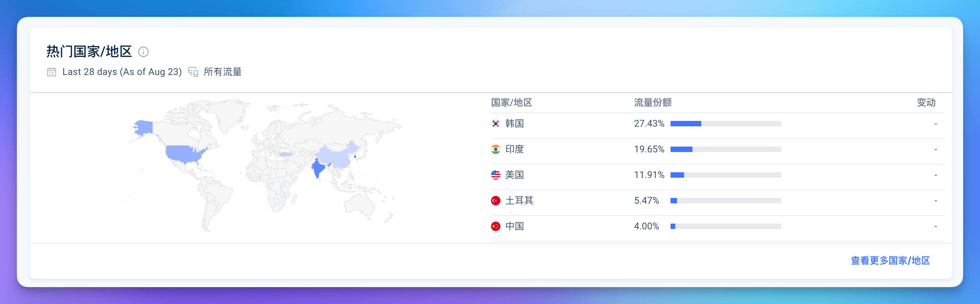Click the traffic filter icon before 所有流量
Viewport: 980px width, 304px height.
click(193, 72)
